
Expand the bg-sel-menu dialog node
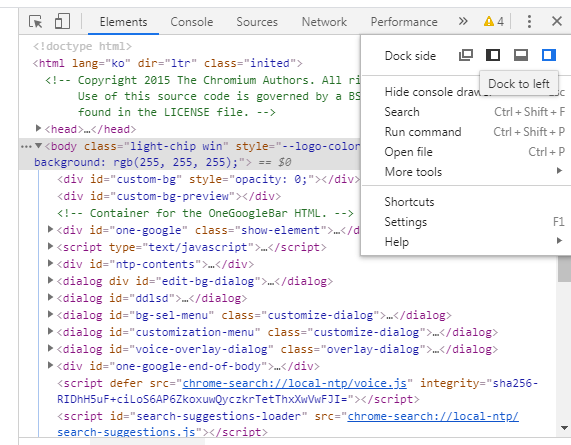[51, 314]
